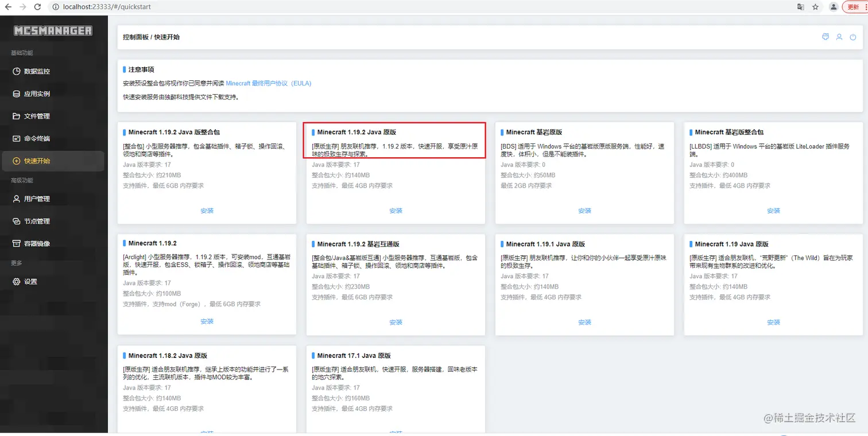
Task: Bookmark this page with the star
Action: click(x=816, y=7)
